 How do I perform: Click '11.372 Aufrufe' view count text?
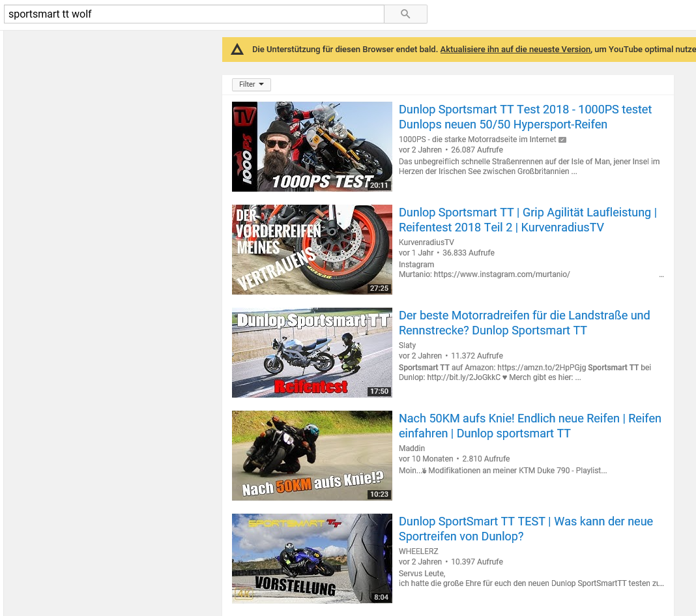click(x=477, y=356)
